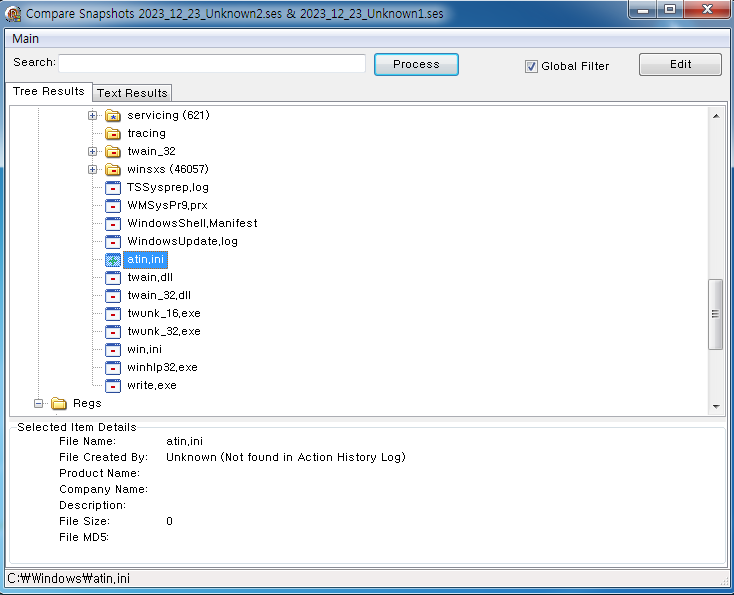Click the File Size value 0
Screen dimensions: 734x595
click(169, 522)
